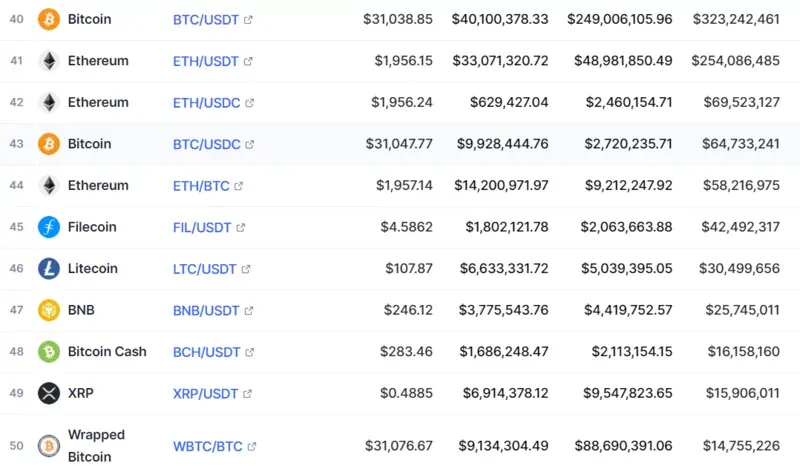Click the Wrapped Bitcoin logo icon
This screenshot has width=800, height=466.
click(49, 446)
